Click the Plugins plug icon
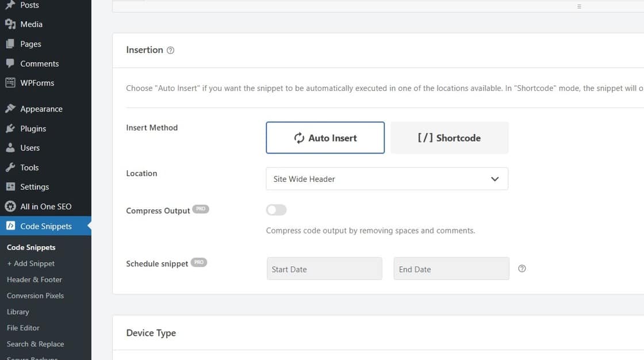Image resolution: width=644 pixels, height=360 pixels. pos(10,128)
